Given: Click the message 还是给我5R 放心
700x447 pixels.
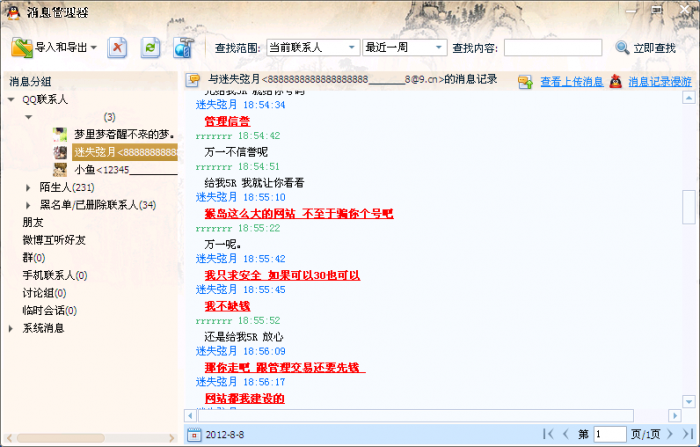Looking at the screenshot, I should tap(244, 337).
